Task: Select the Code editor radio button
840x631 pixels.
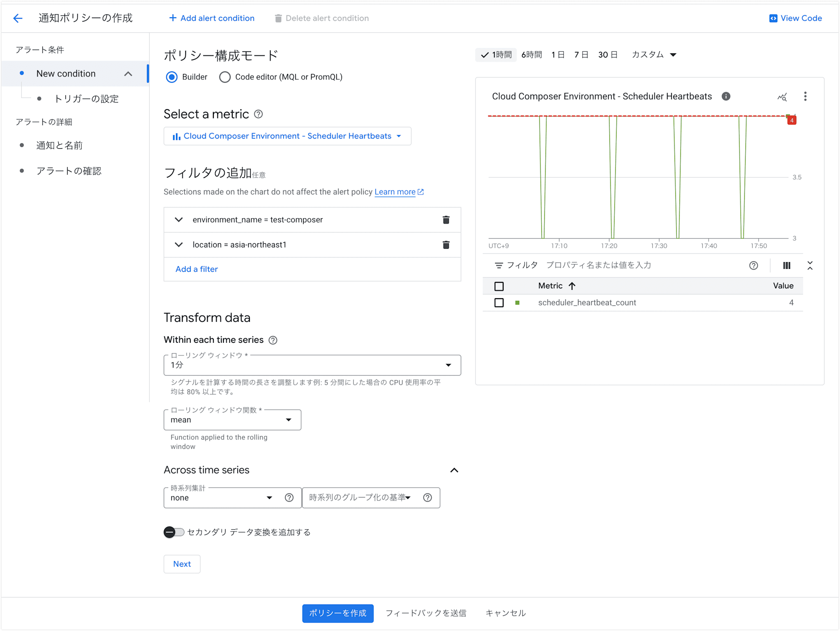Action: pos(225,77)
